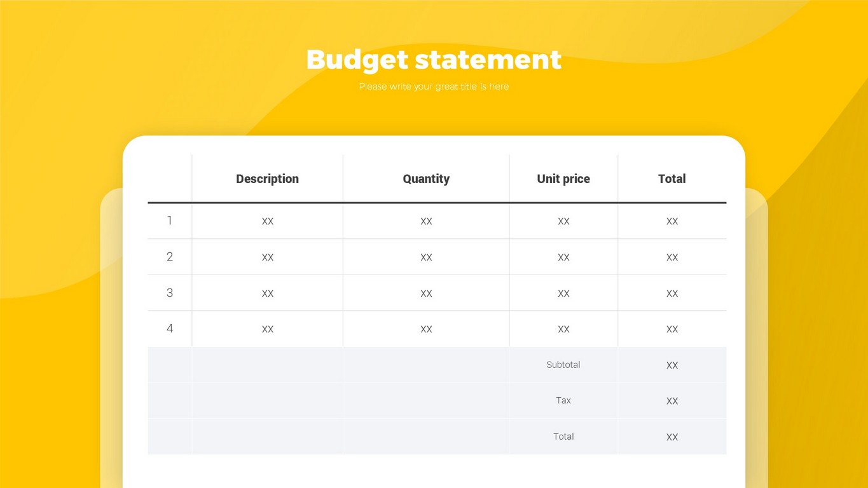Select the Total cell in row 4
868x488 pixels.
coord(672,329)
